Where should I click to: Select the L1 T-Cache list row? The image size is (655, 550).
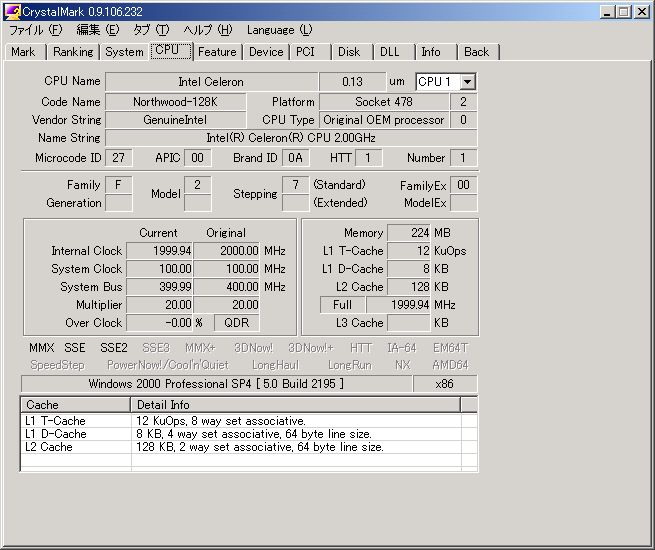pos(249,421)
